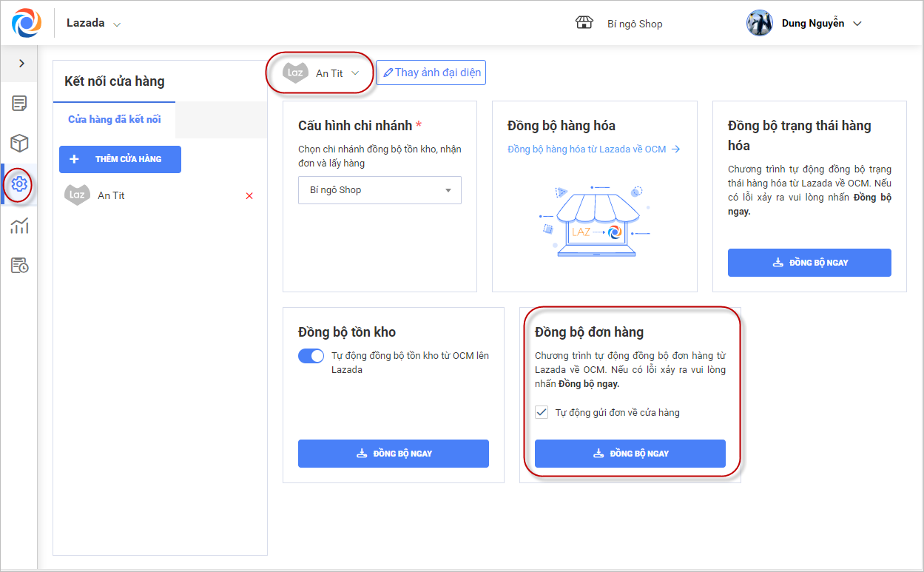Screen dimensions: 924x572
Task: Select the Cửa hàng đã kết nối tab
Action: tap(115, 119)
